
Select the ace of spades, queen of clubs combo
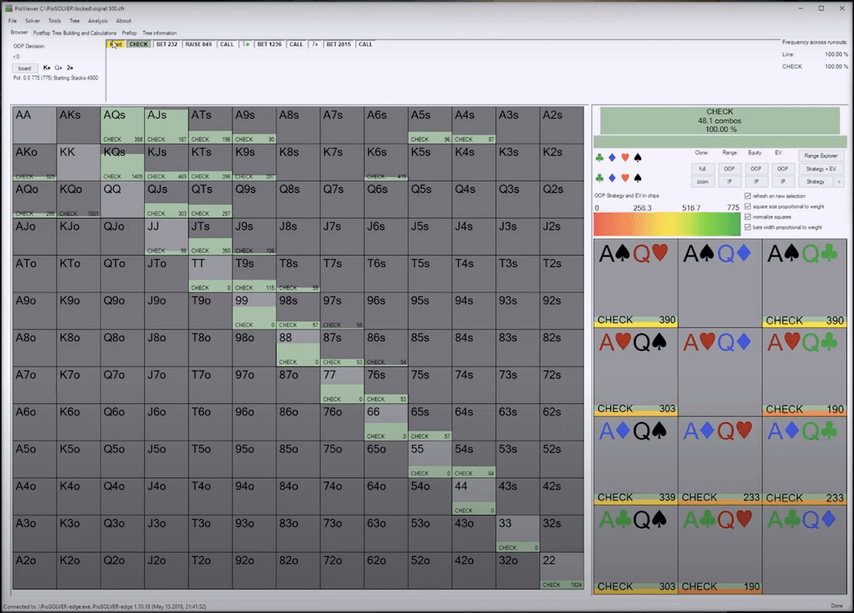pos(804,283)
